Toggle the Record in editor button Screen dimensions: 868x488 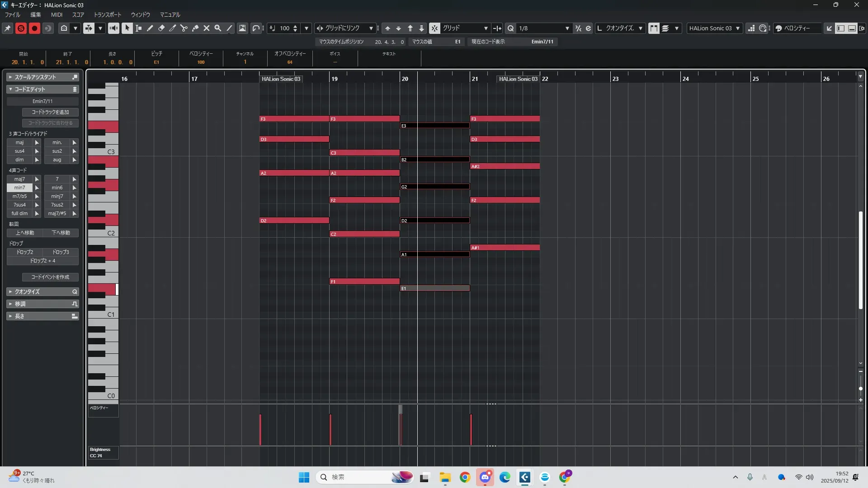coord(34,28)
